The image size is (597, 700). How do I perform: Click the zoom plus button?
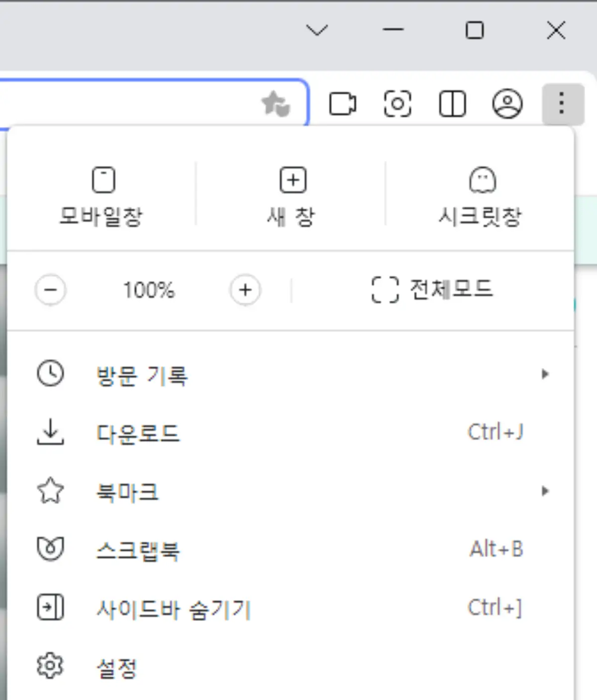pos(245,290)
